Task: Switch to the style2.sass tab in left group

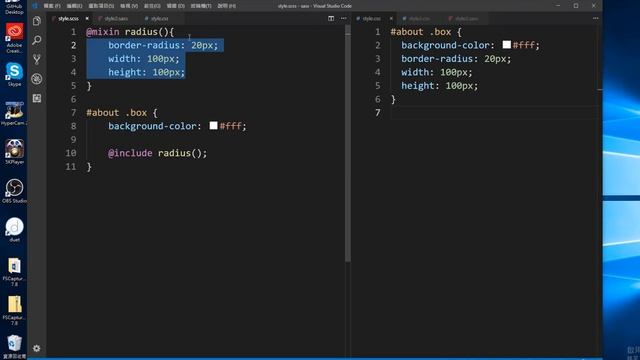Action: pos(116,18)
